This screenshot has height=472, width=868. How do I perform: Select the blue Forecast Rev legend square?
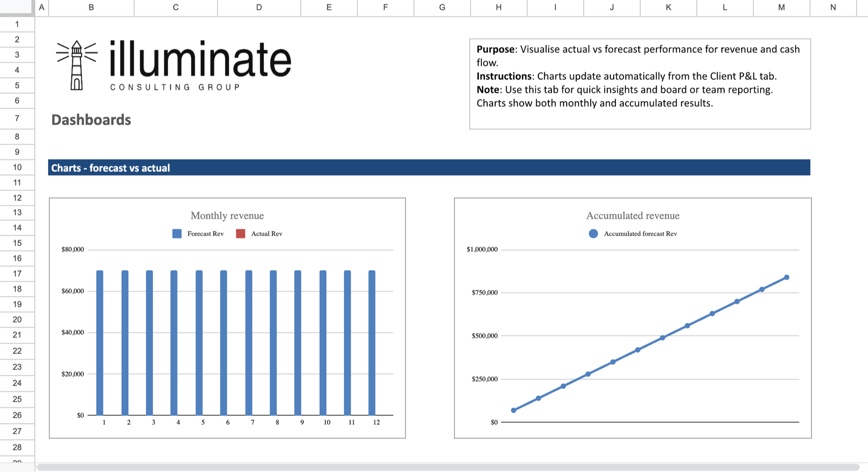[x=177, y=234]
